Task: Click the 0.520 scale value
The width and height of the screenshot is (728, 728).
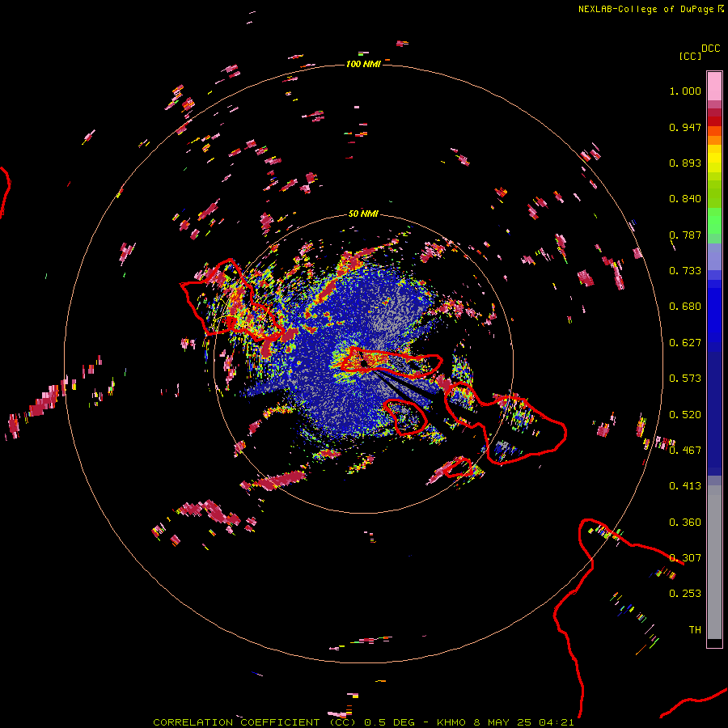Action: pyautogui.click(x=685, y=415)
